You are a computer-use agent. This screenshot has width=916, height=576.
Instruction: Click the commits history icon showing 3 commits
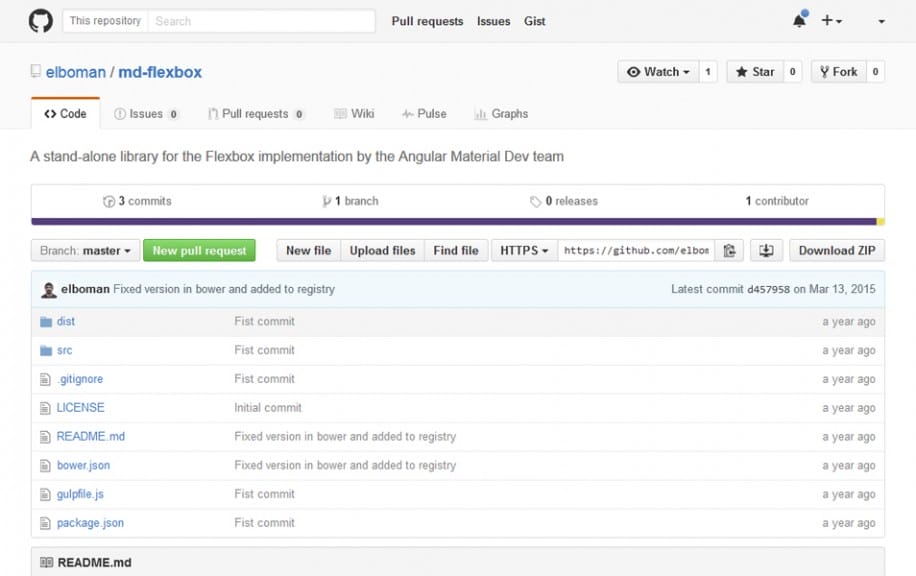[x=108, y=200]
